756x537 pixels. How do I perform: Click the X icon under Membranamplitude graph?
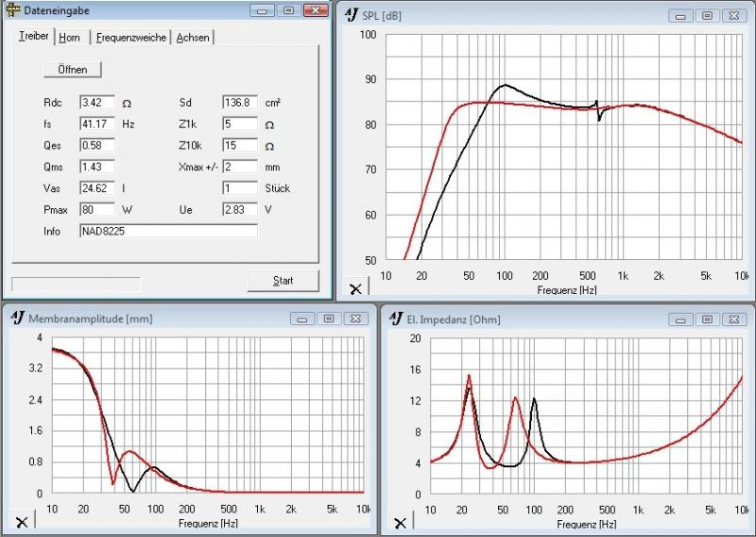(x=22, y=522)
